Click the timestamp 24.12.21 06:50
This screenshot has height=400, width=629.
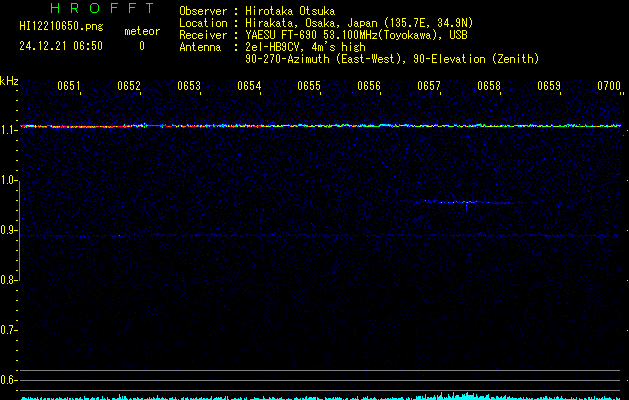tap(61, 46)
